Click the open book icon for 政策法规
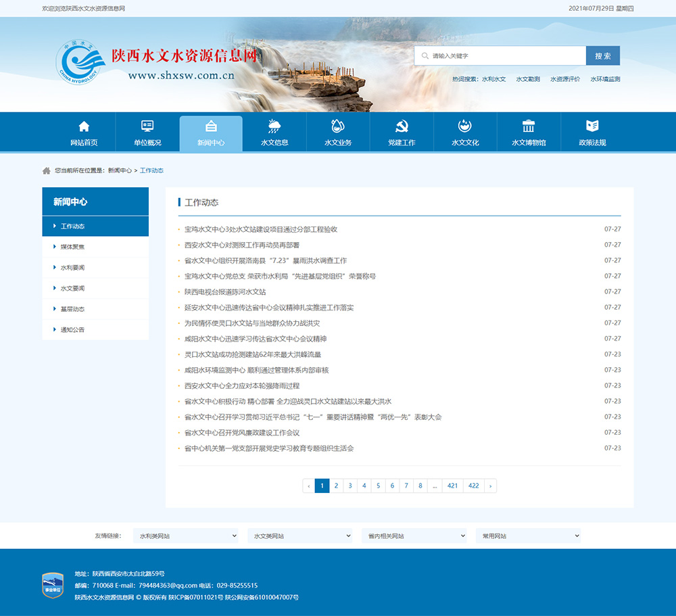This screenshot has width=676, height=616. (x=592, y=126)
